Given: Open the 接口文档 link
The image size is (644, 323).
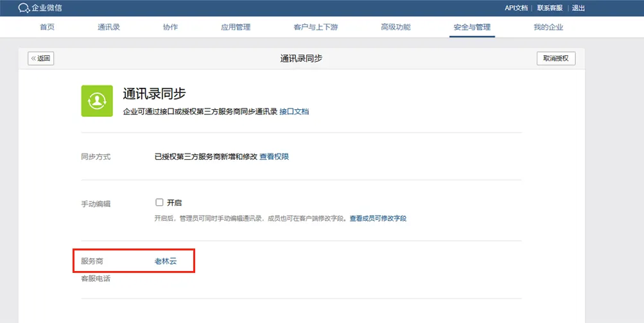Looking at the screenshot, I should (294, 111).
